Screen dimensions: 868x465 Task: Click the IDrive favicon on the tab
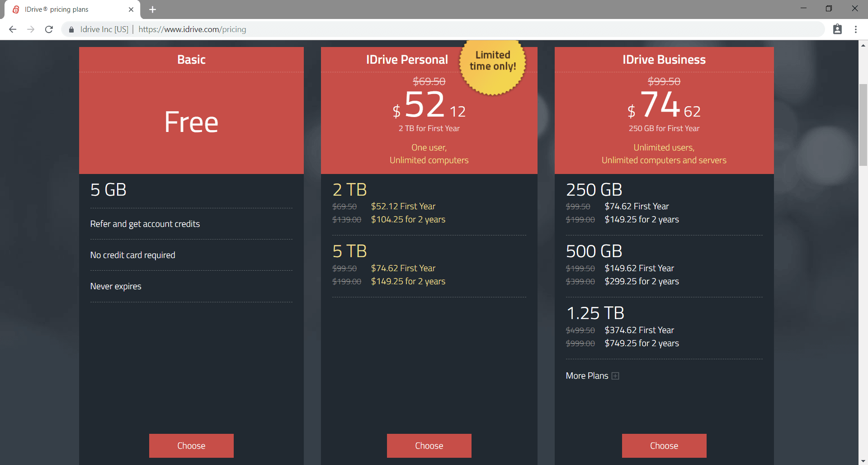click(x=16, y=9)
